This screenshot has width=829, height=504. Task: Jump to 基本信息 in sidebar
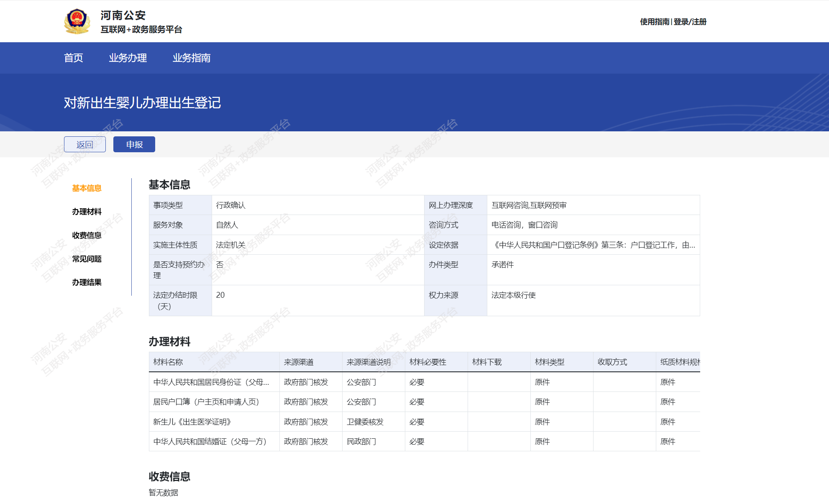coord(87,188)
